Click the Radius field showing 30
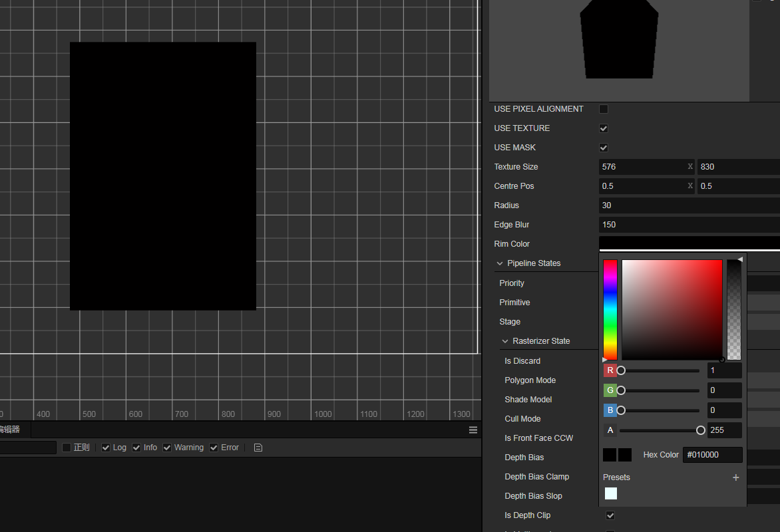Screen dimensions: 780x532 pos(689,205)
